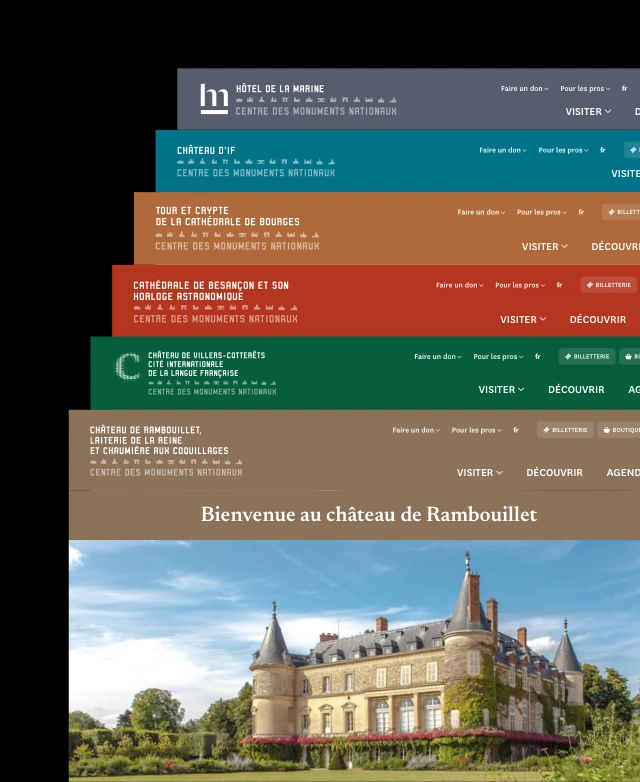This screenshot has height=782, width=640.
Task: Open DÉCOUVRIR menu in Villers-Cotterêts header
Action: pos(576,390)
